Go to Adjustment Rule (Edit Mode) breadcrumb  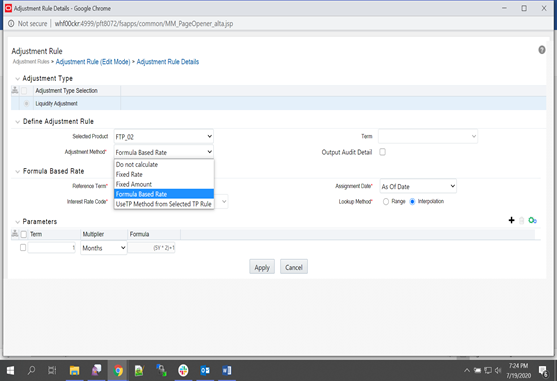[x=93, y=62]
